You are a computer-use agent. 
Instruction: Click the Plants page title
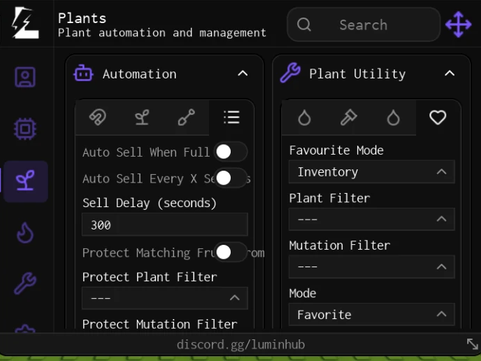pos(82,18)
